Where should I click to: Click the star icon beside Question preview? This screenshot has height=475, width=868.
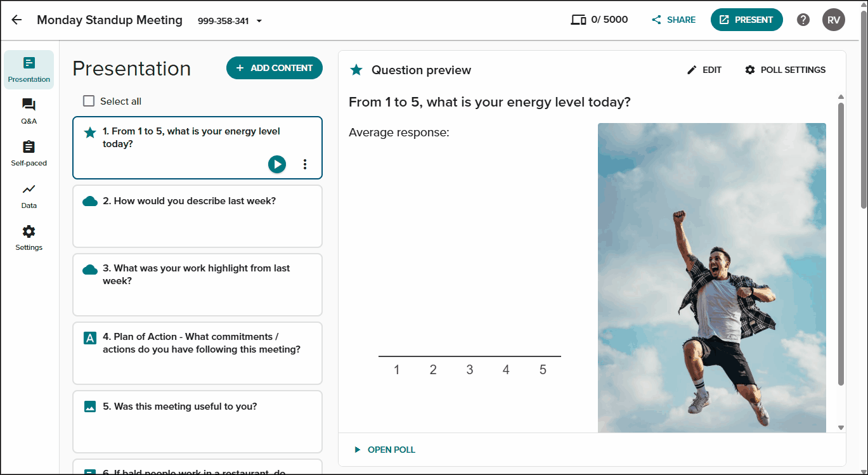[356, 70]
